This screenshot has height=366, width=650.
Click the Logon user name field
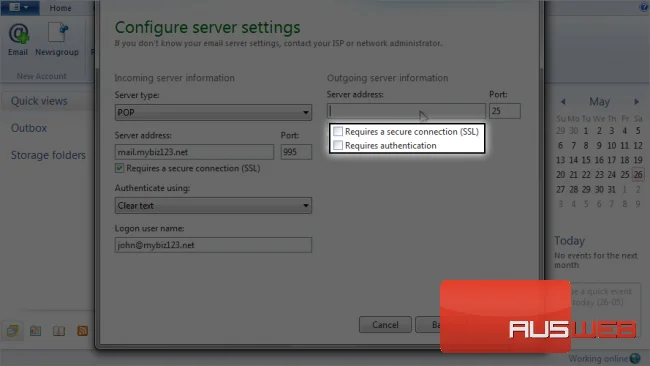[x=213, y=245]
